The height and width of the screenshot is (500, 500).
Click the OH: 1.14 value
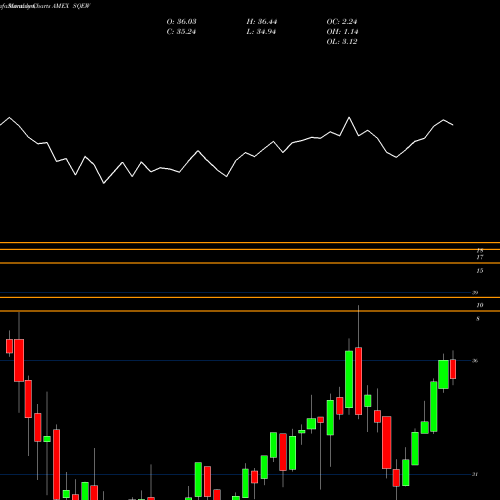pyautogui.click(x=342, y=32)
